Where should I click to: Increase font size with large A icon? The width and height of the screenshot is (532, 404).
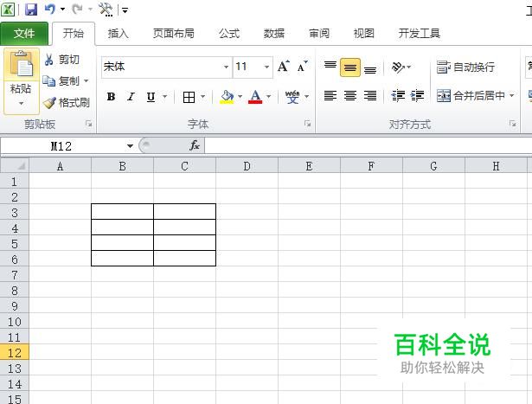click(284, 67)
